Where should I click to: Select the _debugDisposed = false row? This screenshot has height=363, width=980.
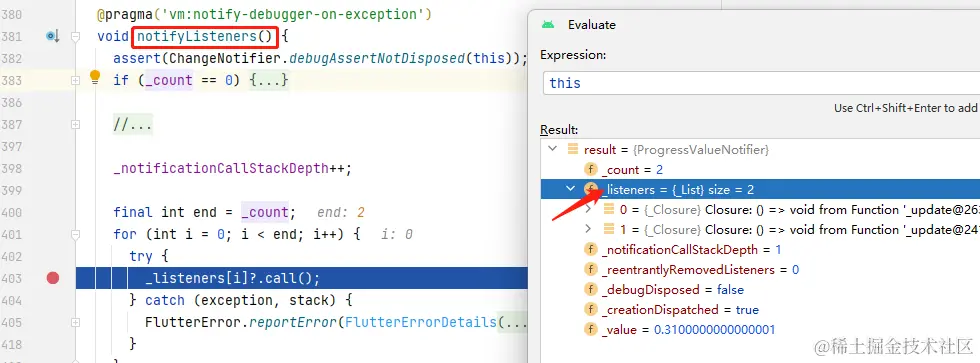pos(760,289)
